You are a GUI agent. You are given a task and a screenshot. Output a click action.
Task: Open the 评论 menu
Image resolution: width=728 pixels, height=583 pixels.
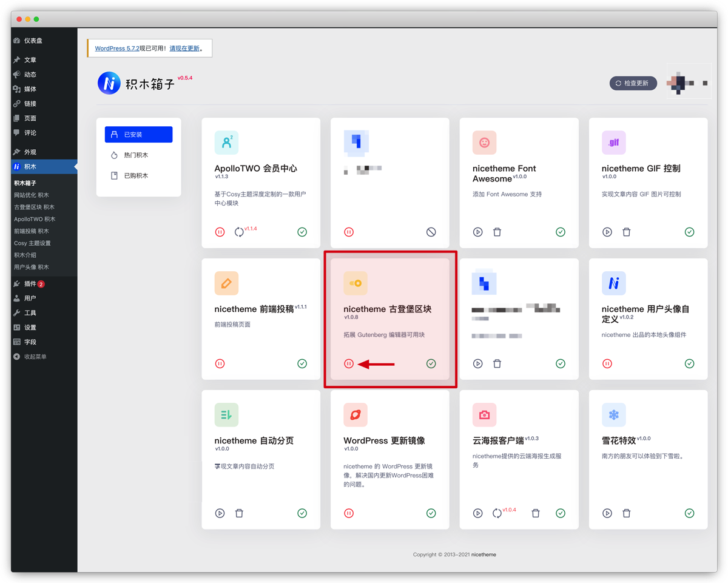click(x=44, y=133)
